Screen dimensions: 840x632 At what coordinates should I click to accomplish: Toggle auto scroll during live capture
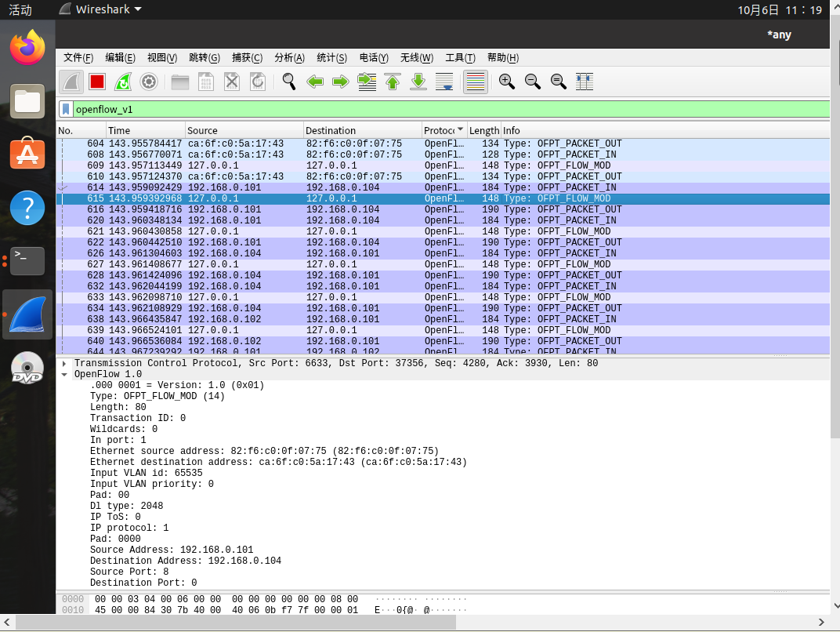pyautogui.click(x=444, y=82)
